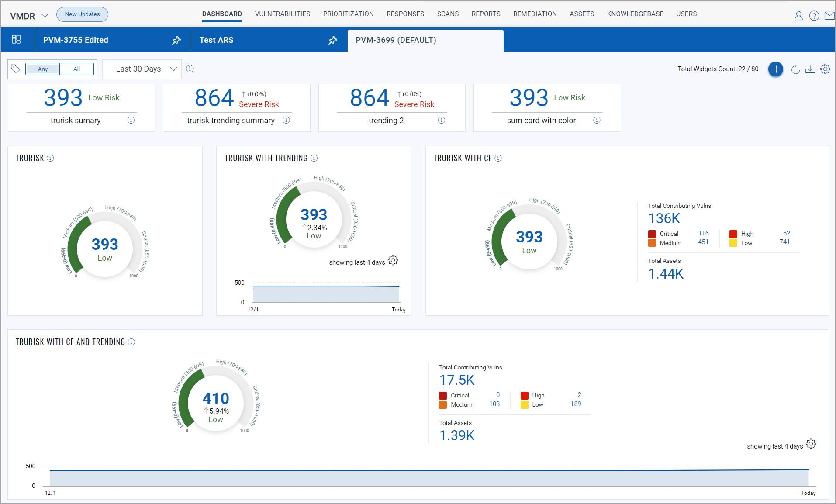Open the mail notifications icon
The height and width of the screenshot is (504, 836).
pos(829,16)
